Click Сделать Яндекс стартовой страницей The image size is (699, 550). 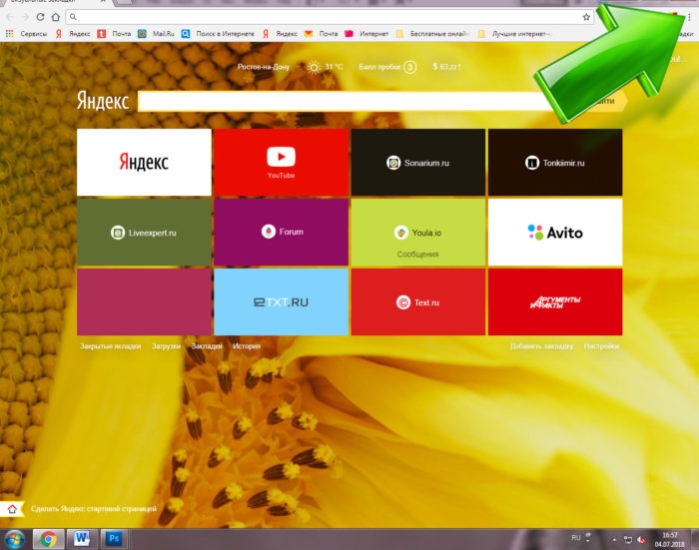94,509
